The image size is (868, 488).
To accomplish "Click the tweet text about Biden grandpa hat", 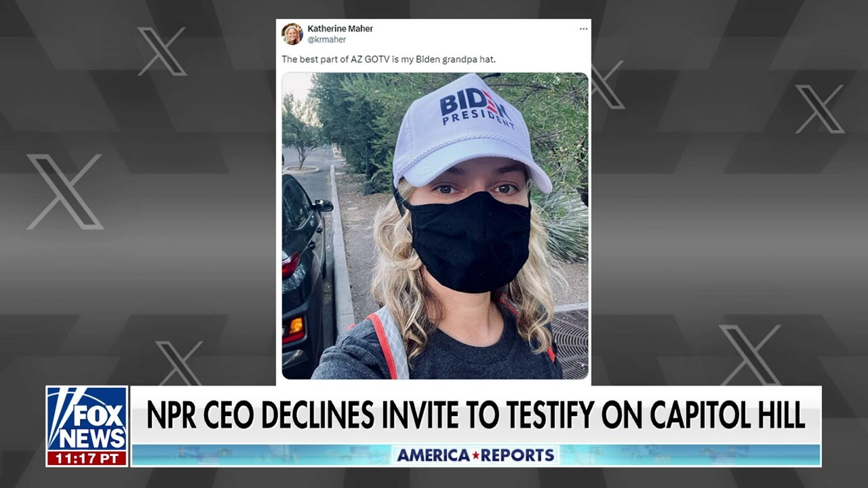I will 389,59.
